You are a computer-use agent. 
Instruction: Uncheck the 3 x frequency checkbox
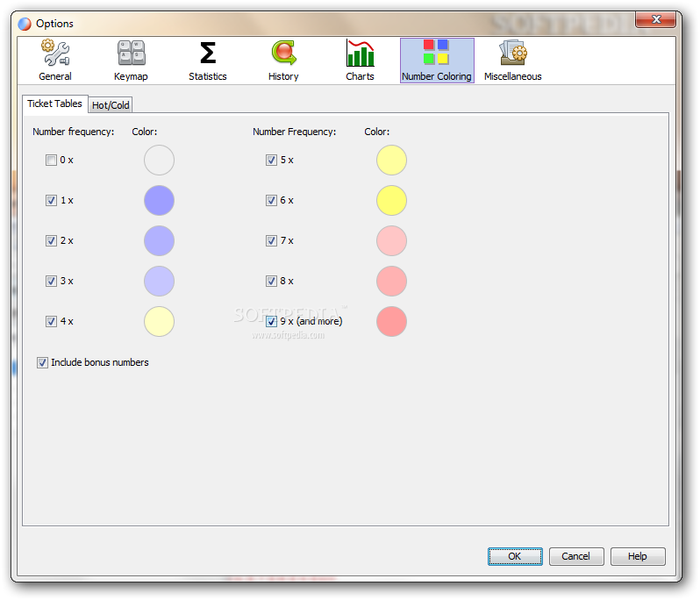52,281
